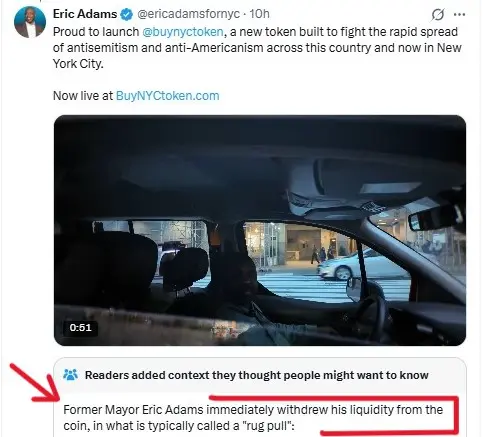This screenshot has height=437, width=483.
Task: Play the embedded car interior video
Action: point(260,230)
